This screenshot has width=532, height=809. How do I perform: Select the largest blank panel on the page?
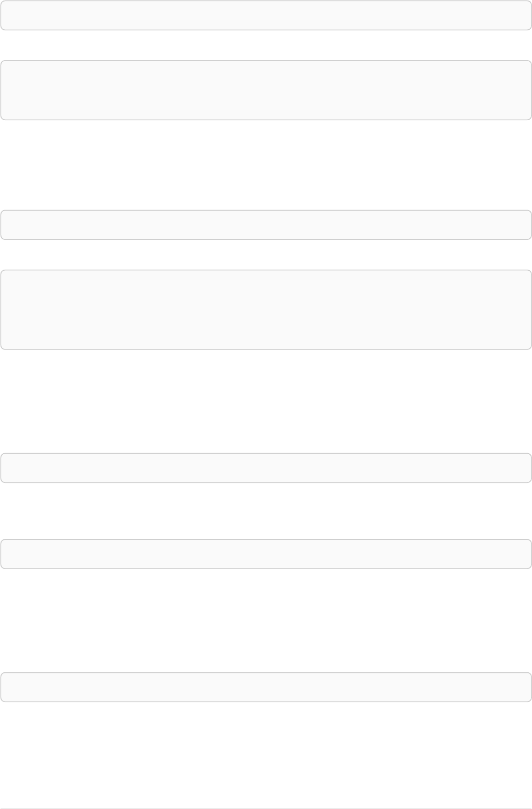coord(266,310)
